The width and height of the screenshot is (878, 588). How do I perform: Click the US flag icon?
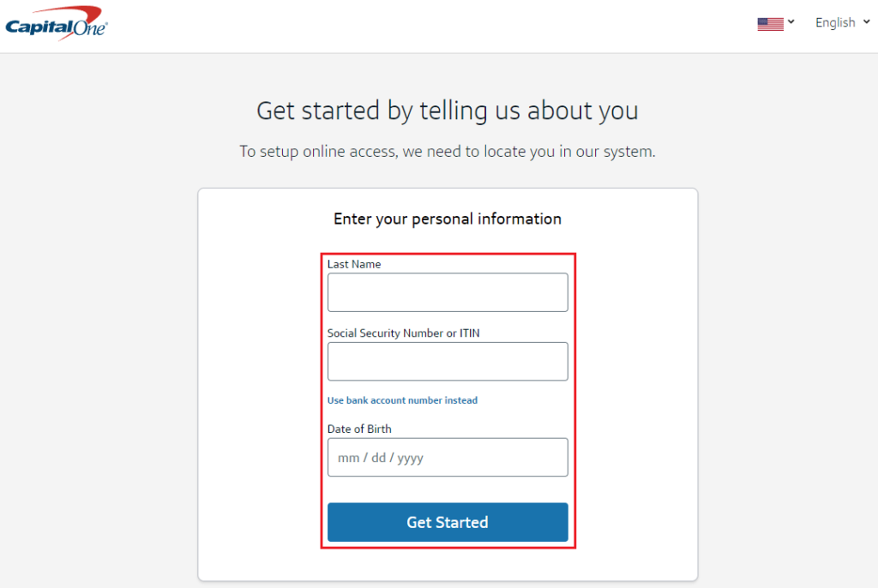click(x=770, y=24)
